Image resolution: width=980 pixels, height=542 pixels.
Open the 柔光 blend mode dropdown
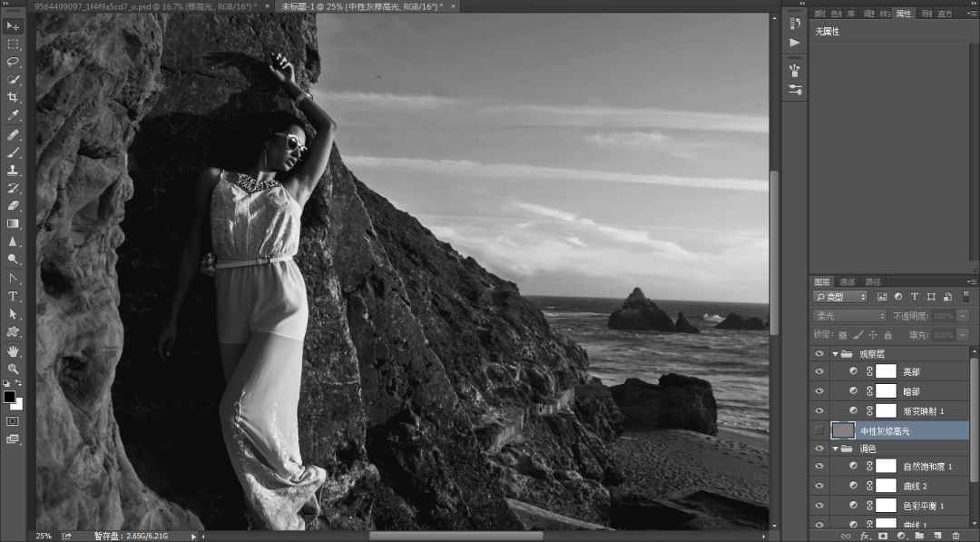click(x=849, y=316)
